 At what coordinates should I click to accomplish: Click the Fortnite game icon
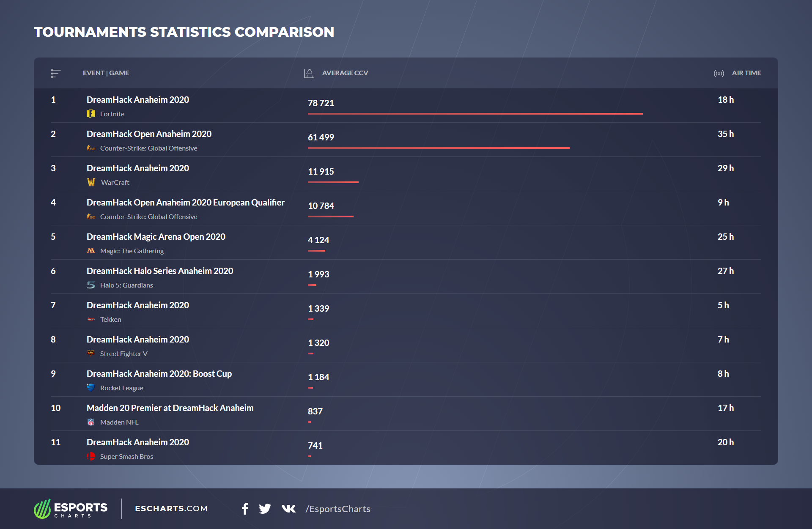tap(91, 114)
